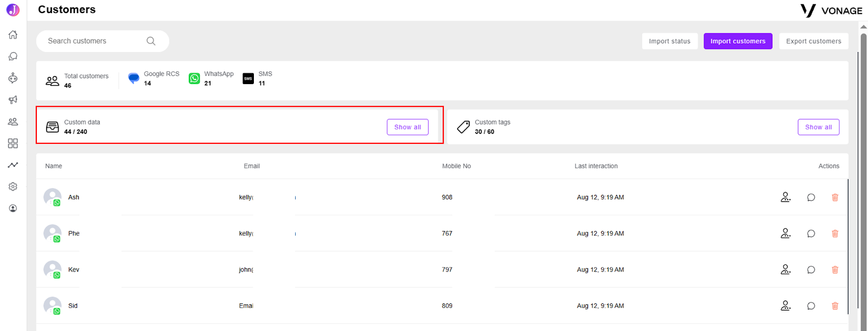Start chat with Phe via bubble icon
Viewport: 868px width, 331px height.
811,234
